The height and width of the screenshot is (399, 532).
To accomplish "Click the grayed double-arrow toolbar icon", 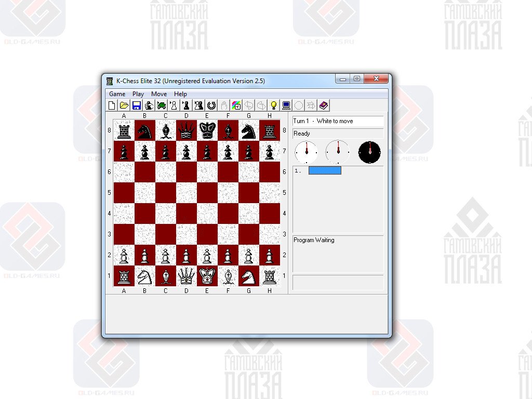I will pyautogui.click(x=311, y=105).
